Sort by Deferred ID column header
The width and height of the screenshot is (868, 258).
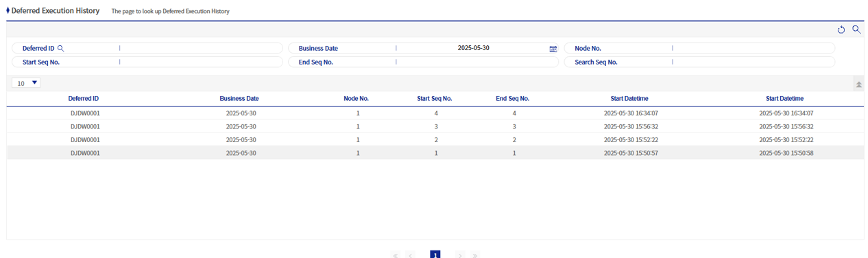pos(84,99)
